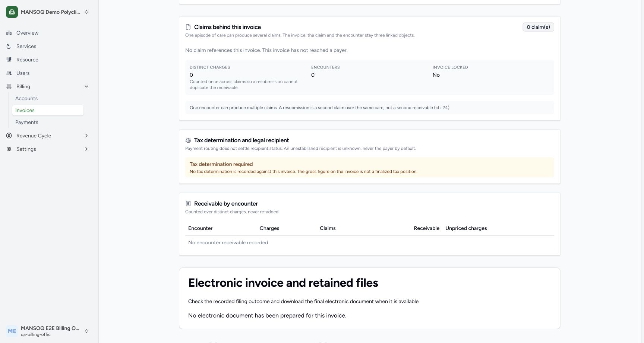Click the 0 claim(s) badge
This screenshot has height=343, width=644.
tap(538, 27)
